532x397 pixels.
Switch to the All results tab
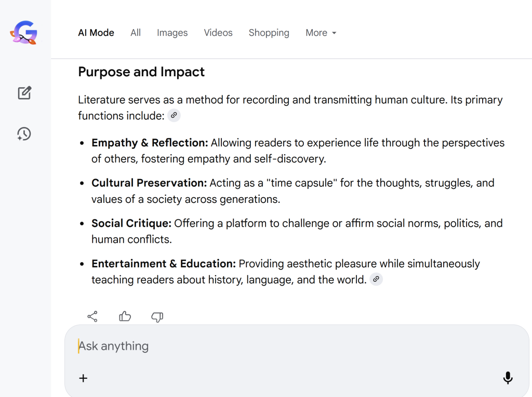point(136,33)
